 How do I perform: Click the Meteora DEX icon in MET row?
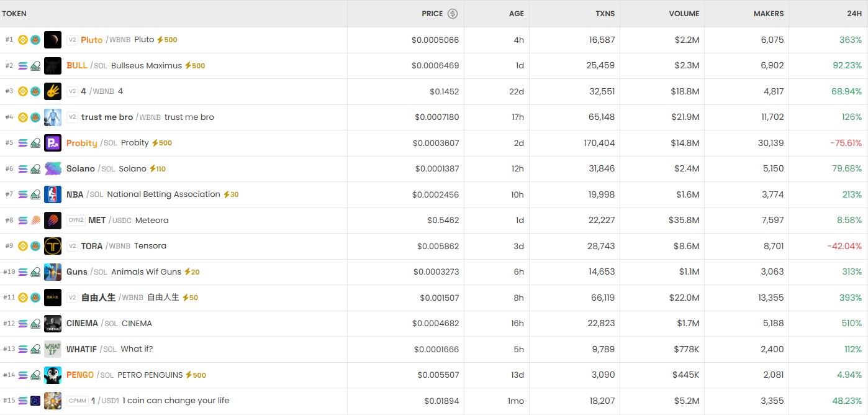click(x=35, y=221)
